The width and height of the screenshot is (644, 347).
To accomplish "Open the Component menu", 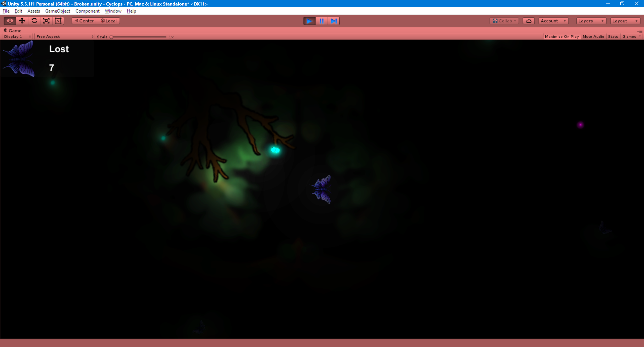I will point(87,11).
